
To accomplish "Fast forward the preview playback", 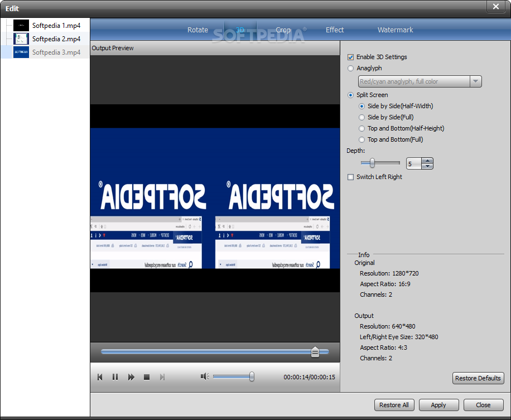I will pos(131,377).
